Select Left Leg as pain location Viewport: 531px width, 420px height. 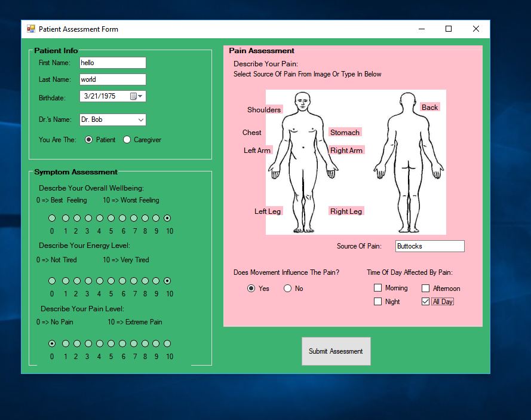tap(266, 211)
